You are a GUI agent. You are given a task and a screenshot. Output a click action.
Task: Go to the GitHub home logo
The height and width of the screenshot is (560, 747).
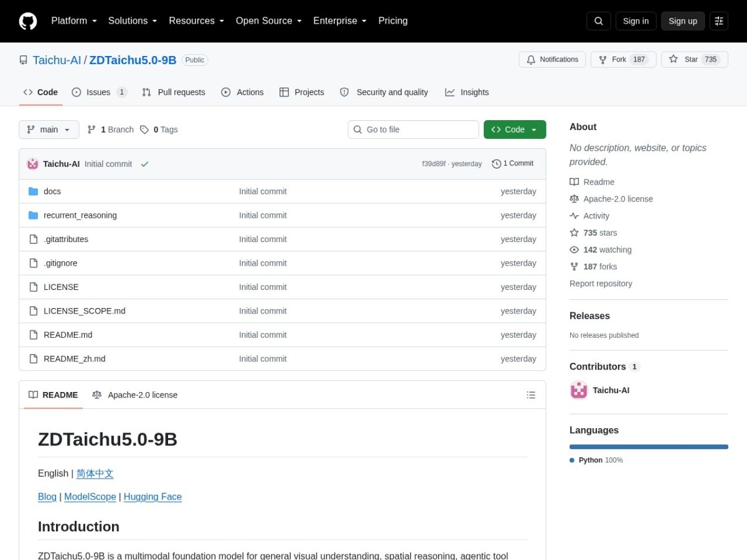28,21
